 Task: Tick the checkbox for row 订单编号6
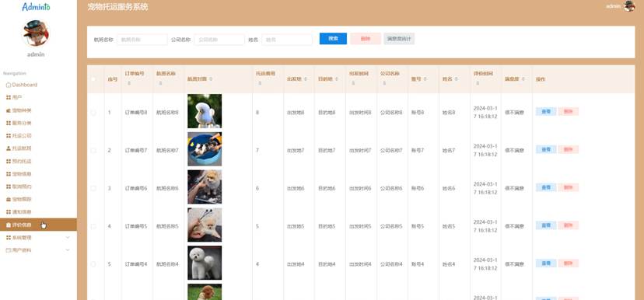point(93,188)
